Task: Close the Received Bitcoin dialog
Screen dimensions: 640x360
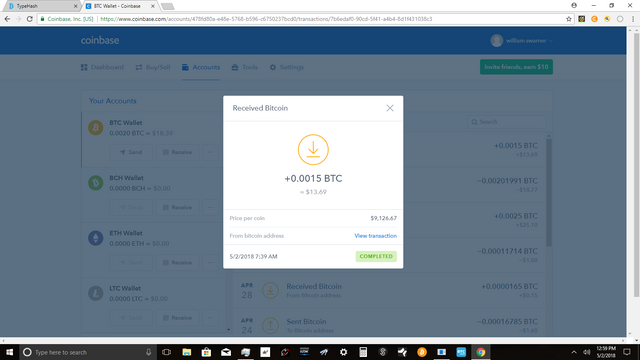Action: click(390, 108)
